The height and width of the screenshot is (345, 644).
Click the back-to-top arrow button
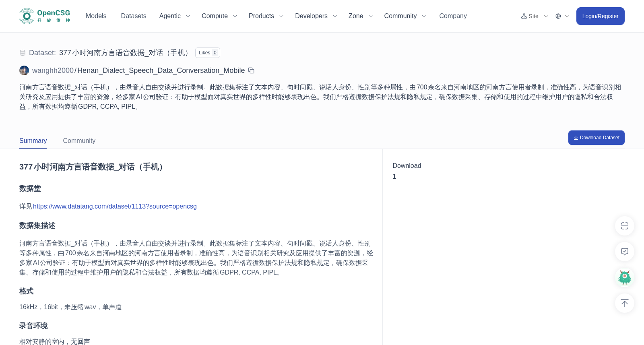[625, 303]
